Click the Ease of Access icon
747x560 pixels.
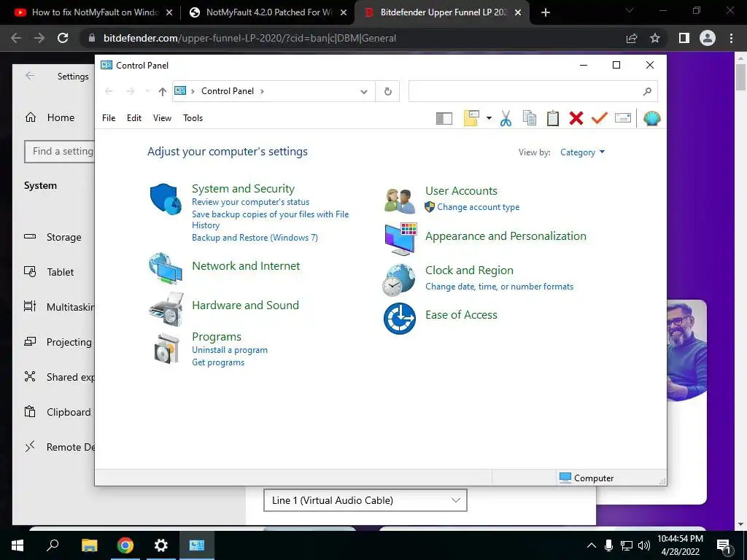point(400,319)
